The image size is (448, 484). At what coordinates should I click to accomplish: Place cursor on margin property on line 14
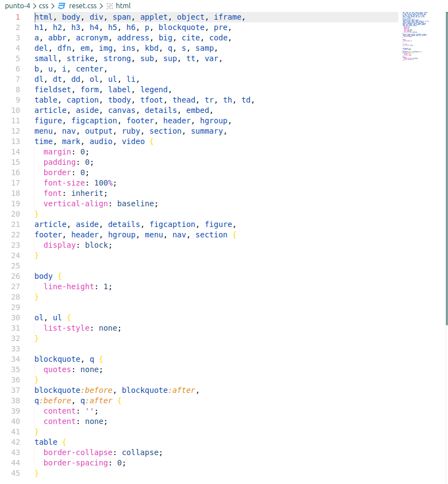(x=57, y=152)
